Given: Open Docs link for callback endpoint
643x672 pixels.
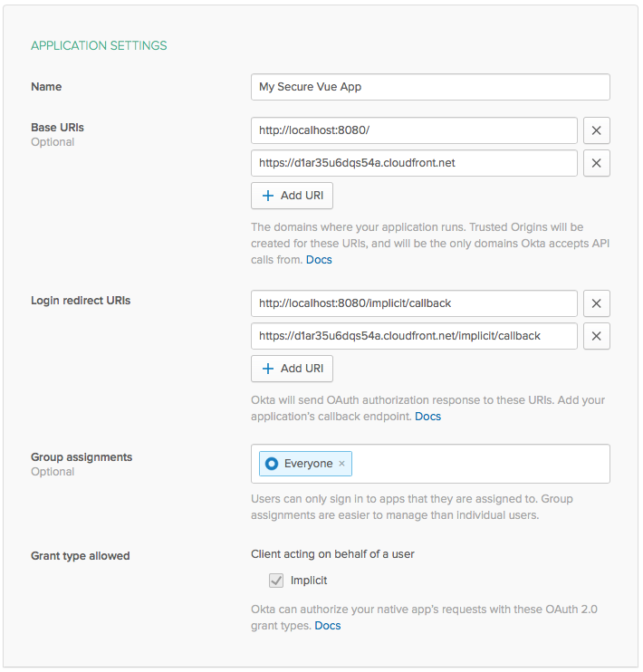Looking at the screenshot, I should (x=427, y=417).
